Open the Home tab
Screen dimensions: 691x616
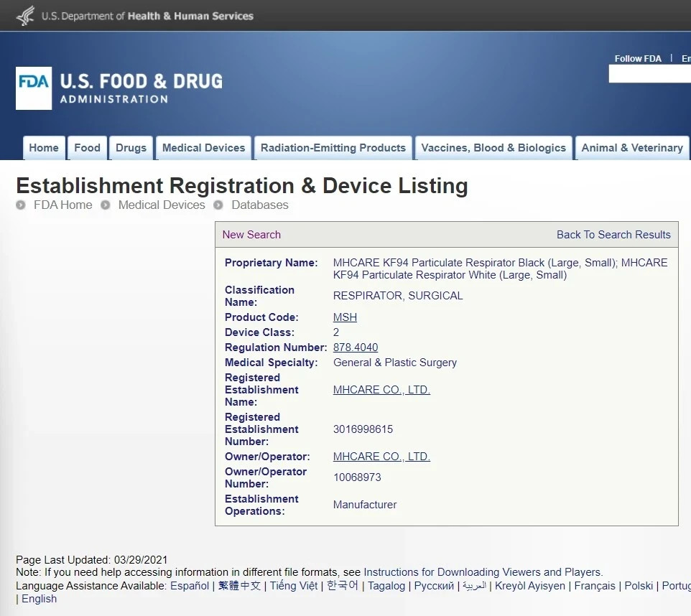[44, 148]
